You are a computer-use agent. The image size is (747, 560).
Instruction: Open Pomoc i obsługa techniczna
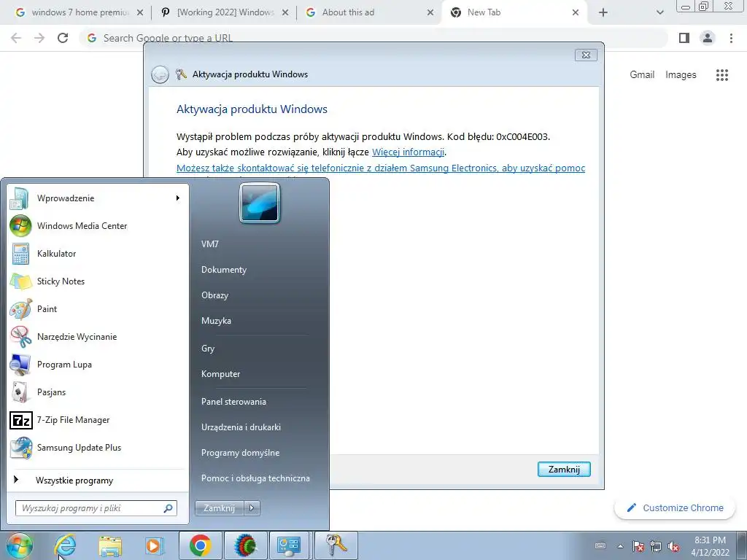[255, 478]
